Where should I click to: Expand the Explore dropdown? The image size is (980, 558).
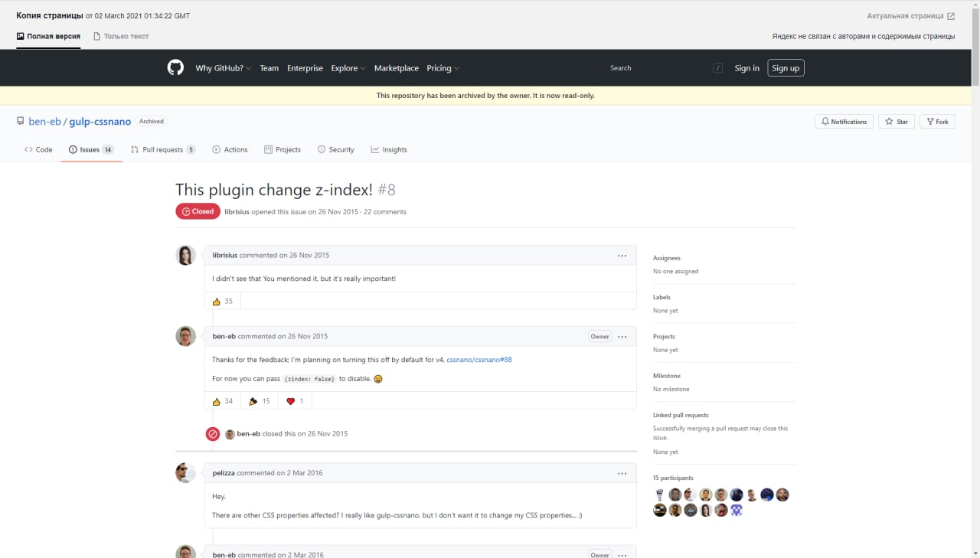click(348, 68)
